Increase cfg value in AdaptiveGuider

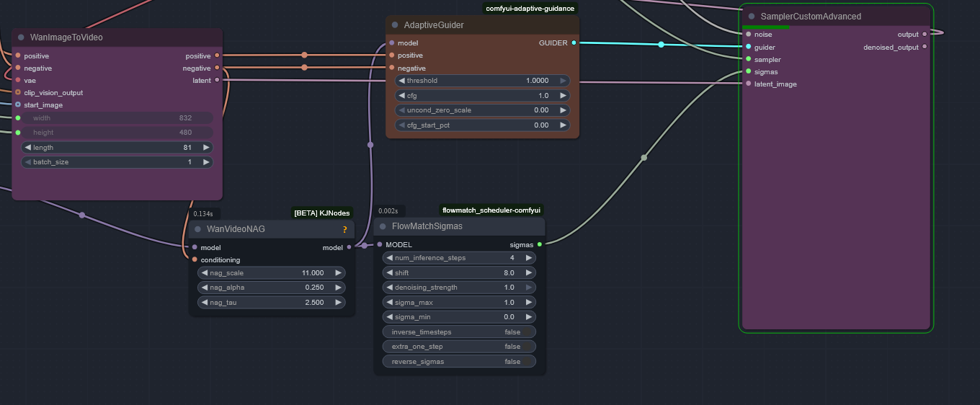pos(563,95)
